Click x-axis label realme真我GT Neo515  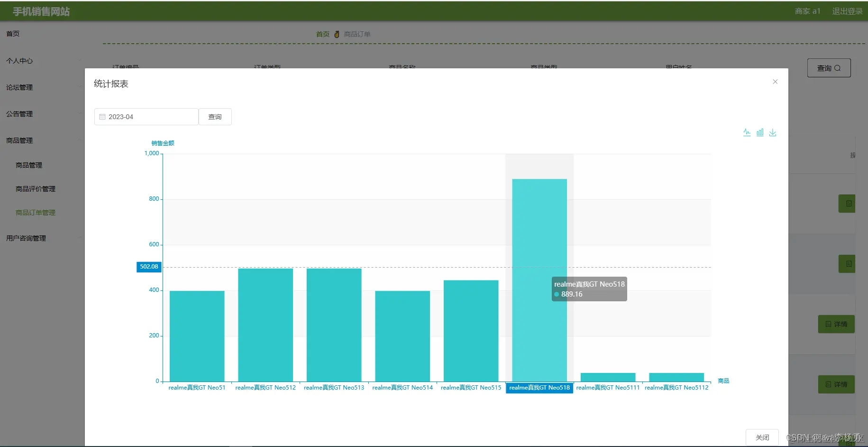tap(471, 388)
